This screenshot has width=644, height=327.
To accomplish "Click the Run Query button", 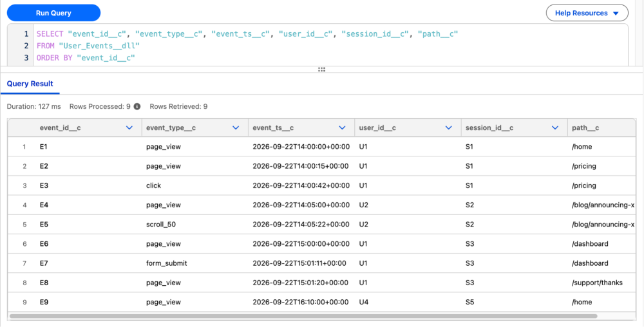I will 54,13.
